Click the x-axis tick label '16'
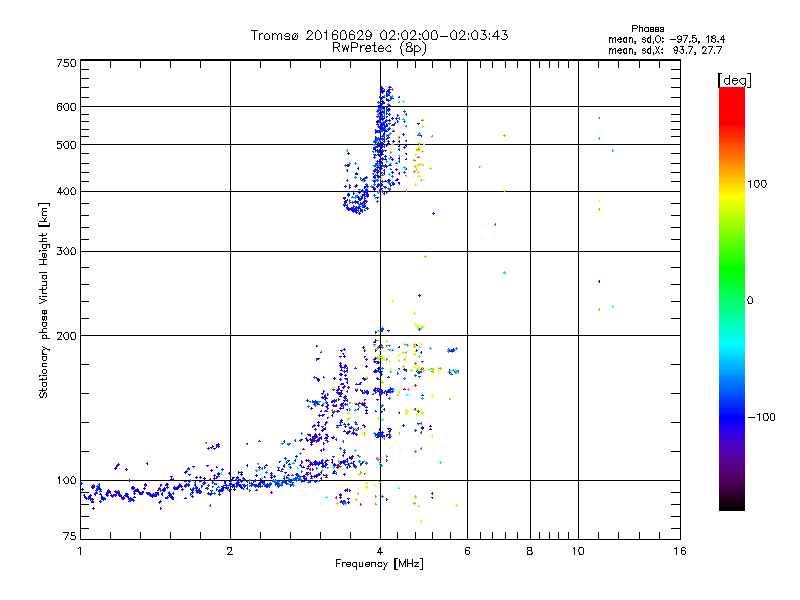This screenshot has height=600, width=800. [x=680, y=551]
